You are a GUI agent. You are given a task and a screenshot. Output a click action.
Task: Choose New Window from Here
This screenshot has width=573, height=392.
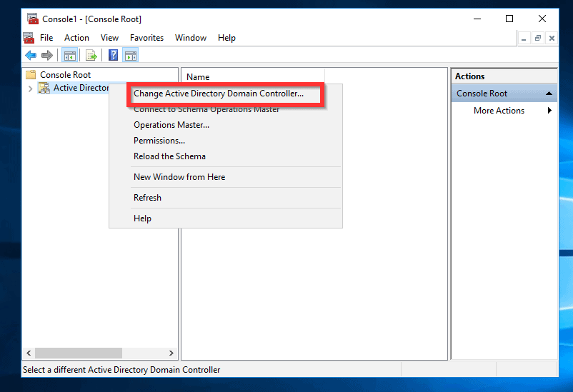226,177
